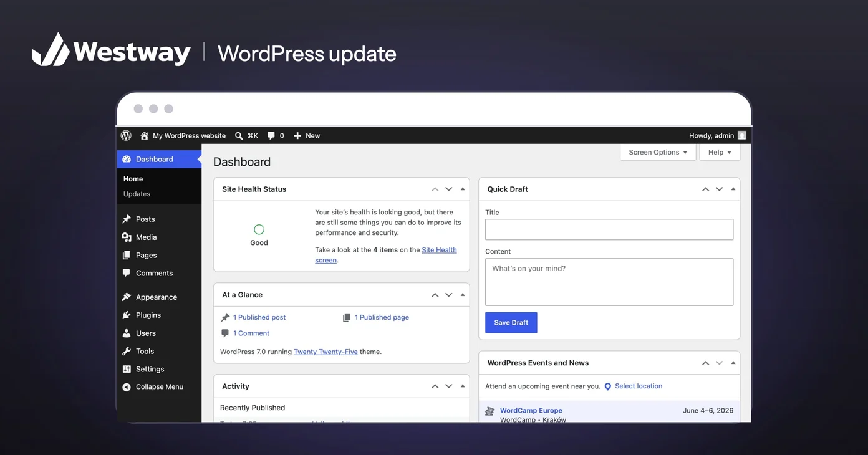
Task: Open the 1 Comment link
Action: 251,333
